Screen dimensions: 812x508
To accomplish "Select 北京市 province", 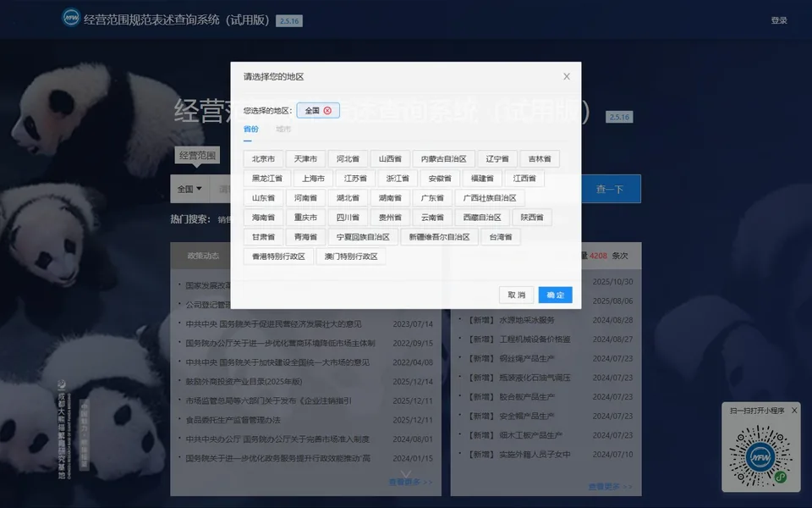I will [x=263, y=159].
